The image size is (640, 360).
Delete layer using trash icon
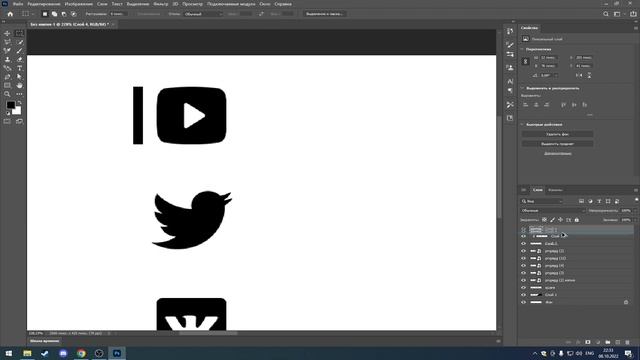pos(627,342)
